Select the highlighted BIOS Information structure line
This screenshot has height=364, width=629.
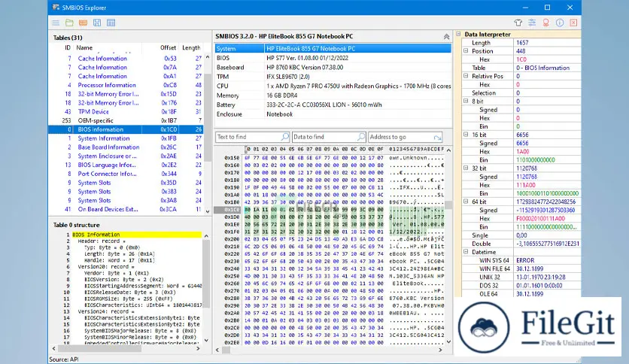coord(136,235)
